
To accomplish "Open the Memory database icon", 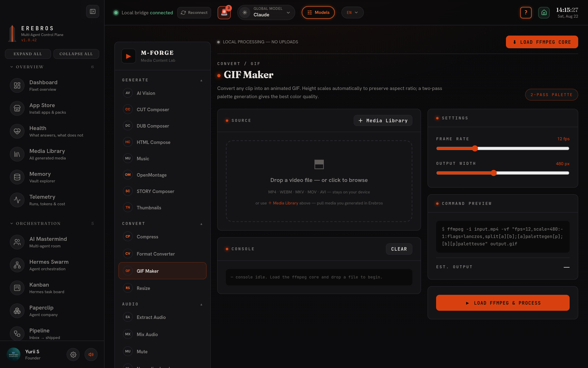I will (x=17, y=177).
